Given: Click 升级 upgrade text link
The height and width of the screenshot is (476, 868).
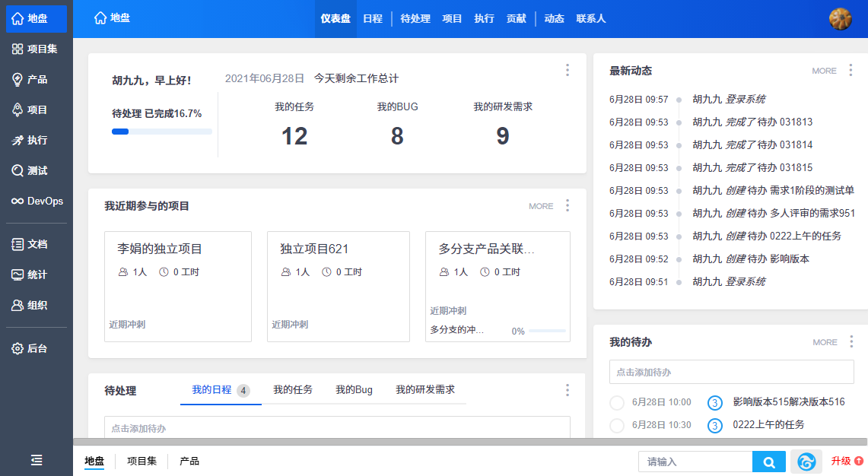Looking at the screenshot, I should 841,461.
